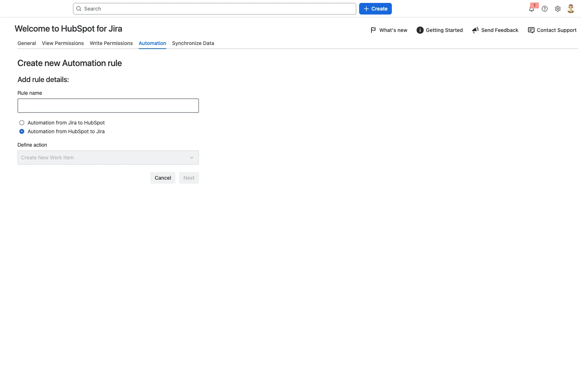Switch to the View Permissions tab
The image size is (581, 392).
pyautogui.click(x=63, y=43)
